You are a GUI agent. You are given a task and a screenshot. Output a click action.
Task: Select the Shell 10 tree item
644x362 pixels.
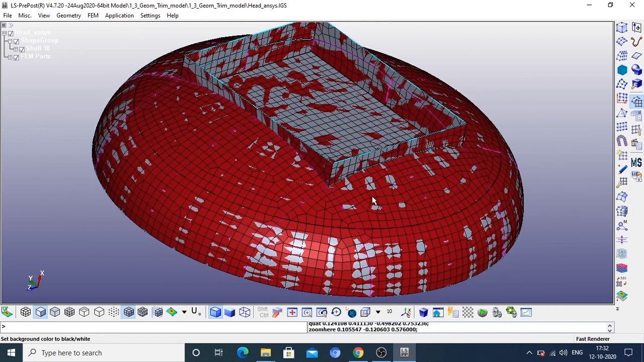pos(38,49)
